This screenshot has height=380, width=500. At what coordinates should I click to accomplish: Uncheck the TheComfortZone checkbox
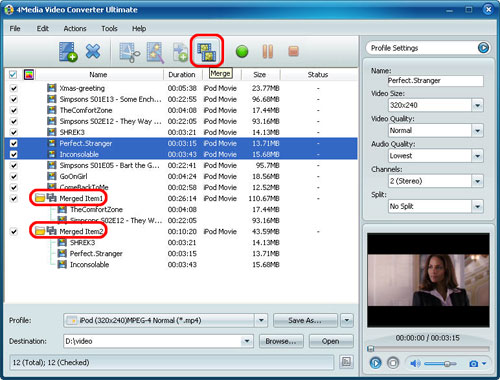coord(14,110)
